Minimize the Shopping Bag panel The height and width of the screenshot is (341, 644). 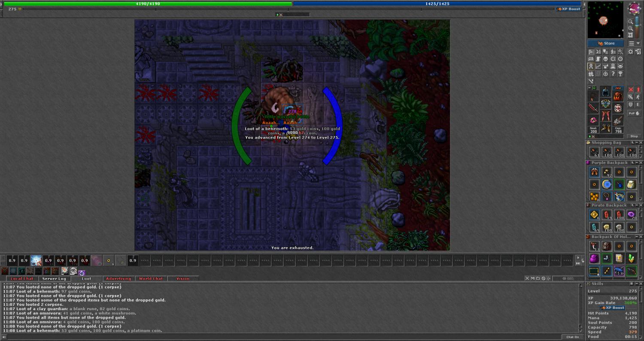click(637, 142)
